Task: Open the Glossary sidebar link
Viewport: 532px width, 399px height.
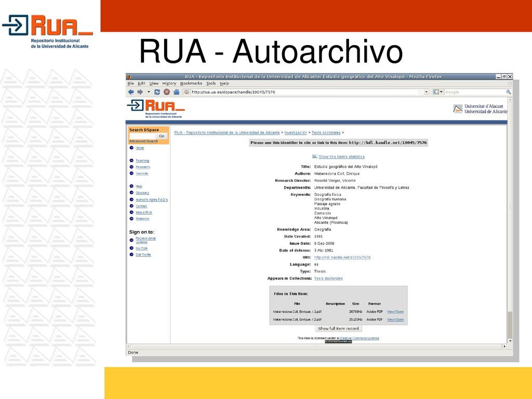Action: point(142,193)
